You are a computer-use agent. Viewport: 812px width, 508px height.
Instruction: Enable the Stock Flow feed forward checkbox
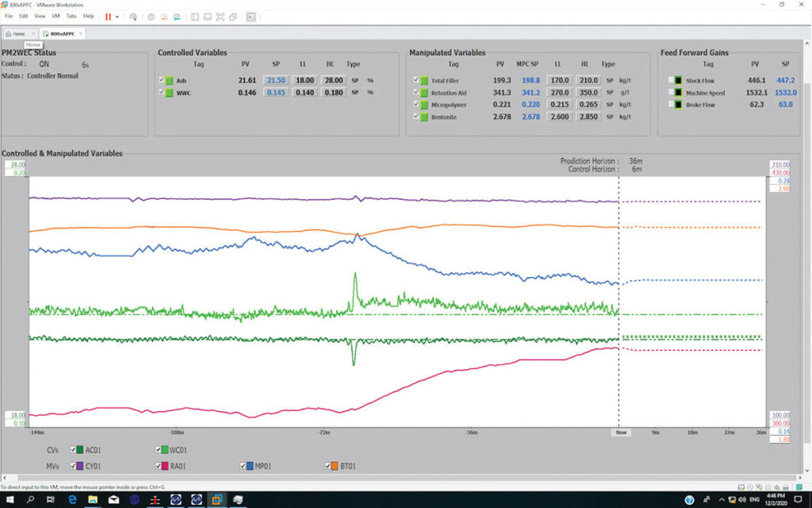672,80
